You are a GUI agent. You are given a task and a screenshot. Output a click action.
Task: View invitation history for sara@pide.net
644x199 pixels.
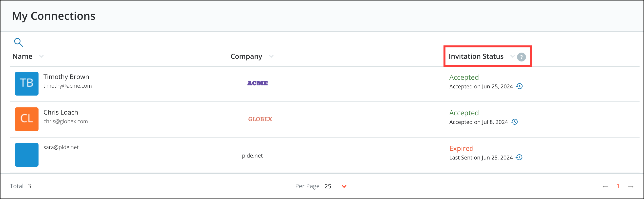pyautogui.click(x=519, y=157)
